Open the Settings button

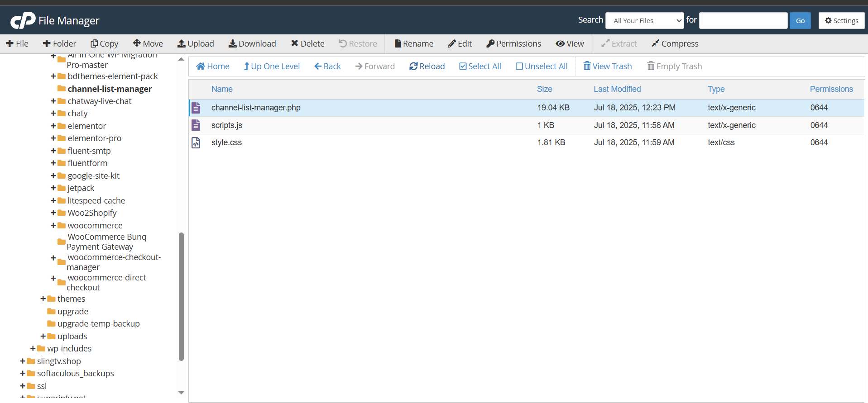coord(841,21)
